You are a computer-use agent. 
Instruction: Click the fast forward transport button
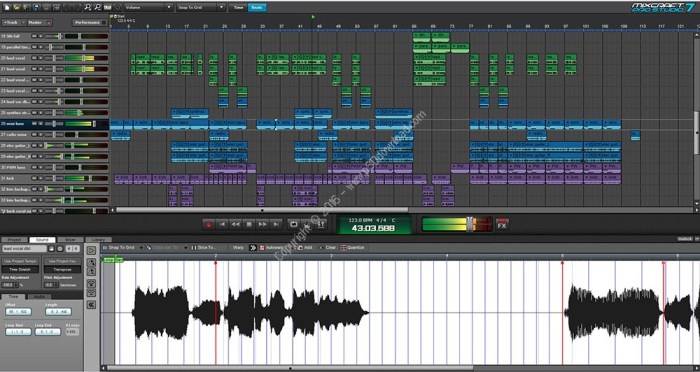pos(262,225)
